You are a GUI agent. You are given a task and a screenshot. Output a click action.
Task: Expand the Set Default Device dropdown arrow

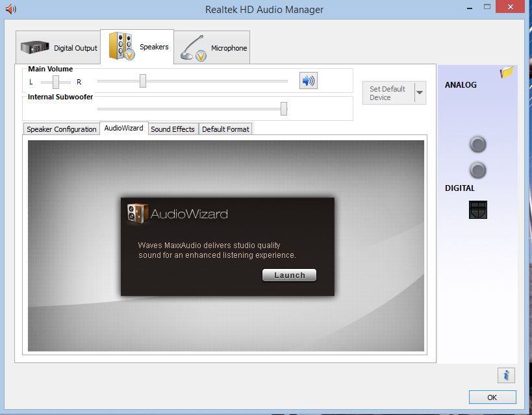click(x=420, y=93)
